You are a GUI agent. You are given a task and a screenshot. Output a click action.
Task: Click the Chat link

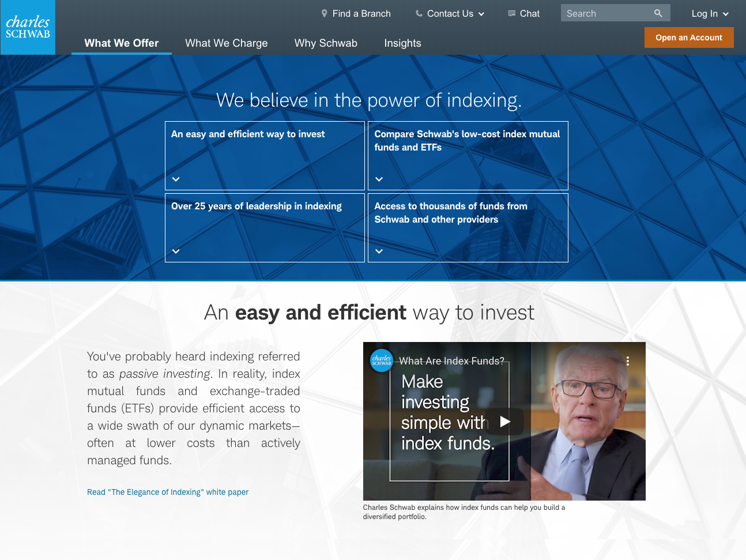pos(530,13)
